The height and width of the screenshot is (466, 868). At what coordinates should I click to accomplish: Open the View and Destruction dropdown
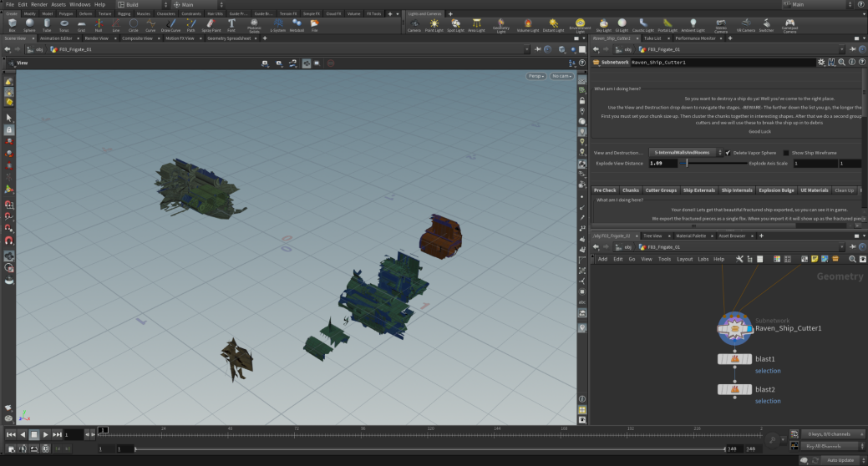[684, 153]
